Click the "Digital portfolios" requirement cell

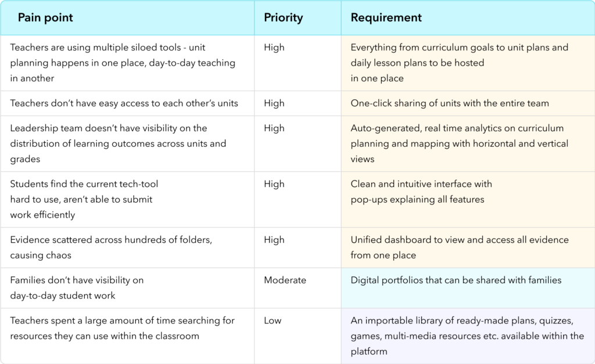[x=456, y=280]
